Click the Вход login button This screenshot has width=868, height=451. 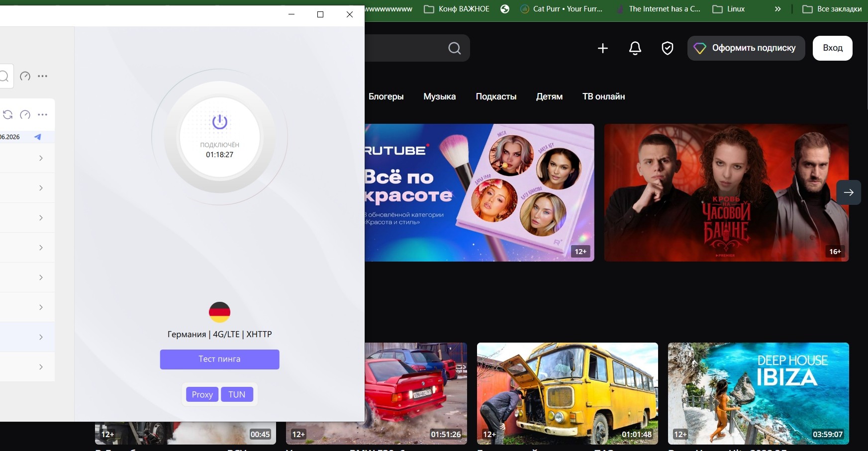(x=833, y=48)
